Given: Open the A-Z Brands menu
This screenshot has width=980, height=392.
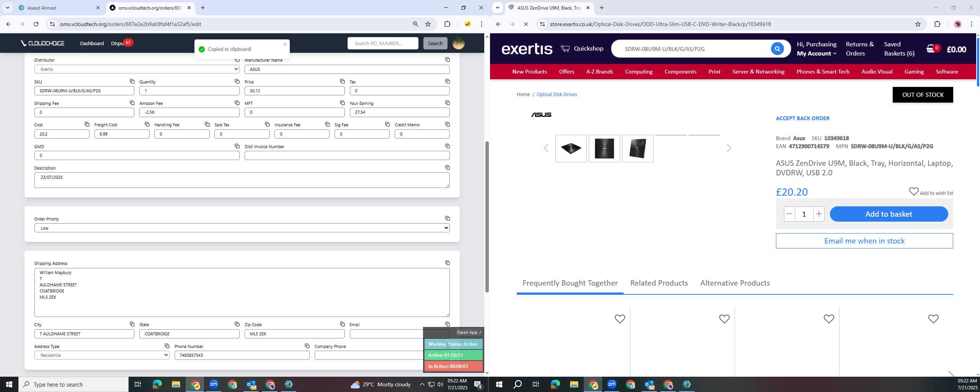Looking at the screenshot, I should point(599,72).
